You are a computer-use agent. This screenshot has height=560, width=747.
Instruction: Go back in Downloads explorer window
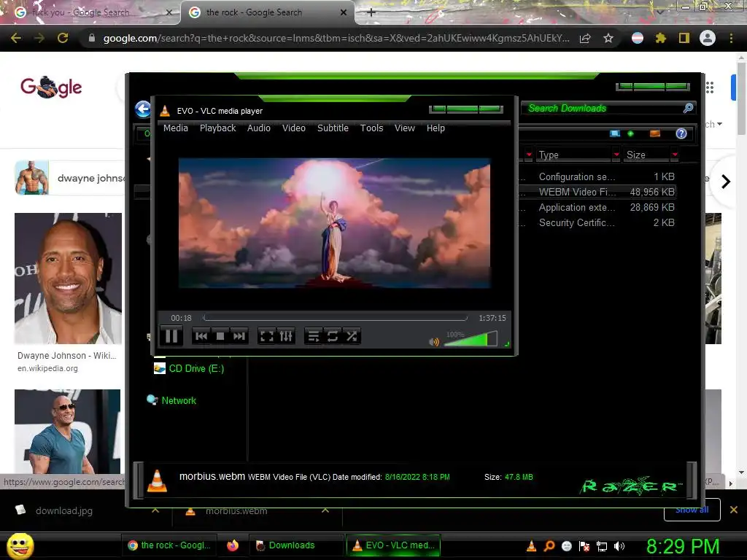[142, 109]
